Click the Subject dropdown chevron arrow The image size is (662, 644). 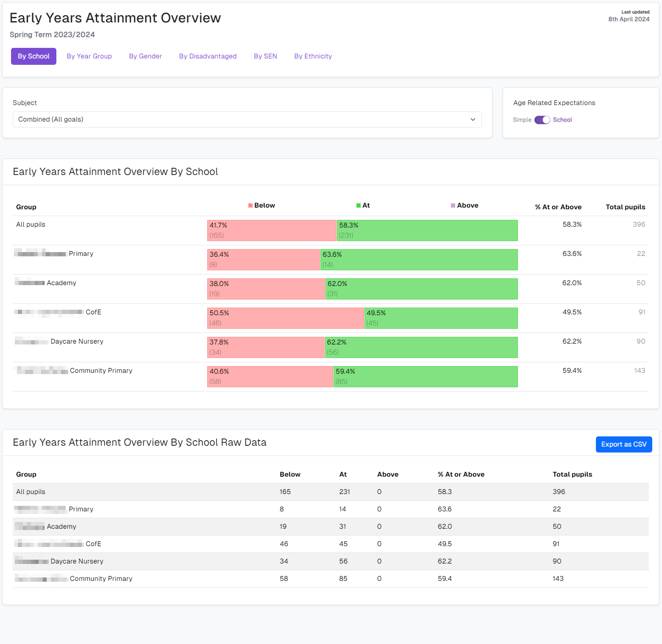[x=473, y=119]
